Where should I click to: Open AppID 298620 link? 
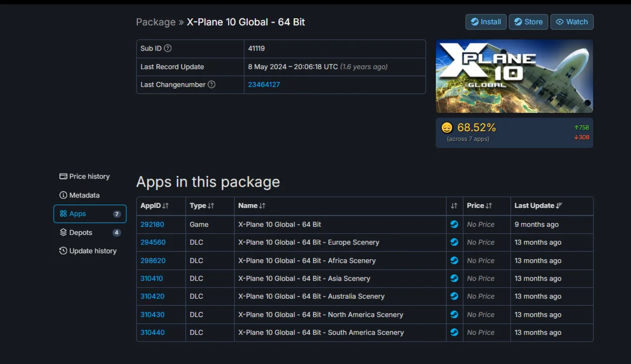click(x=153, y=260)
